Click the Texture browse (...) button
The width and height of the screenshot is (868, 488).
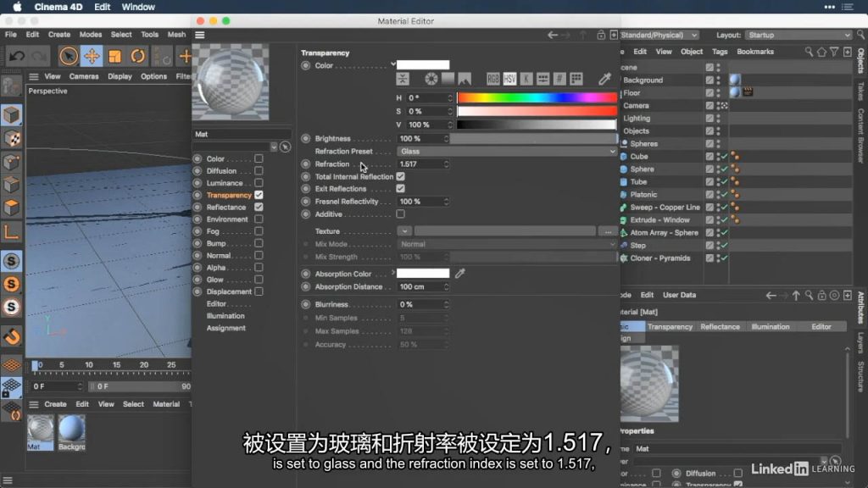click(608, 231)
